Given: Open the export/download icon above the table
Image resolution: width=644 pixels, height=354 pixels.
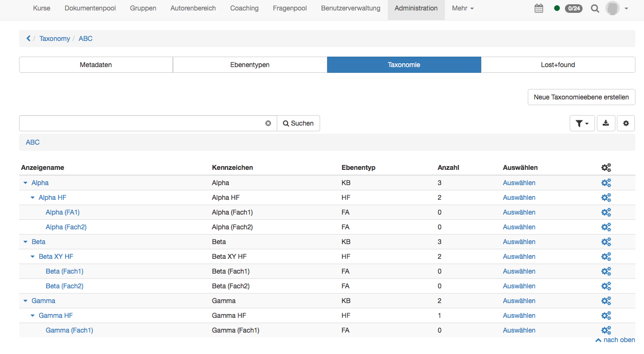Looking at the screenshot, I should [606, 123].
